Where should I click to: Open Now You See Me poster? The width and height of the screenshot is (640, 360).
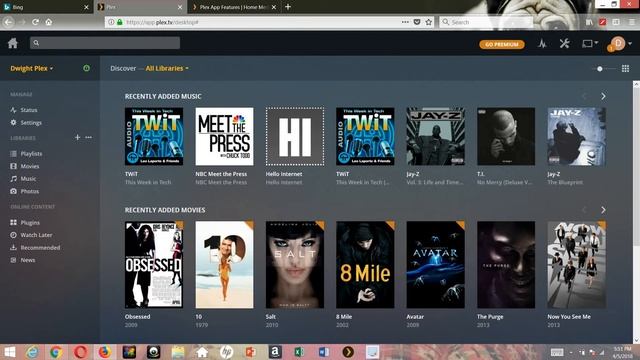click(x=576, y=264)
